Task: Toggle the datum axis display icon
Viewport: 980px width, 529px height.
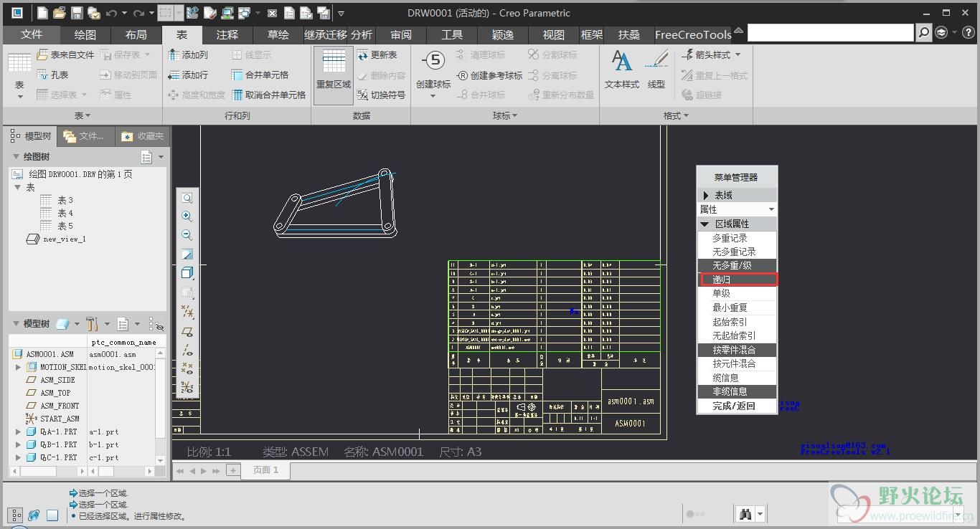Action: tap(187, 351)
